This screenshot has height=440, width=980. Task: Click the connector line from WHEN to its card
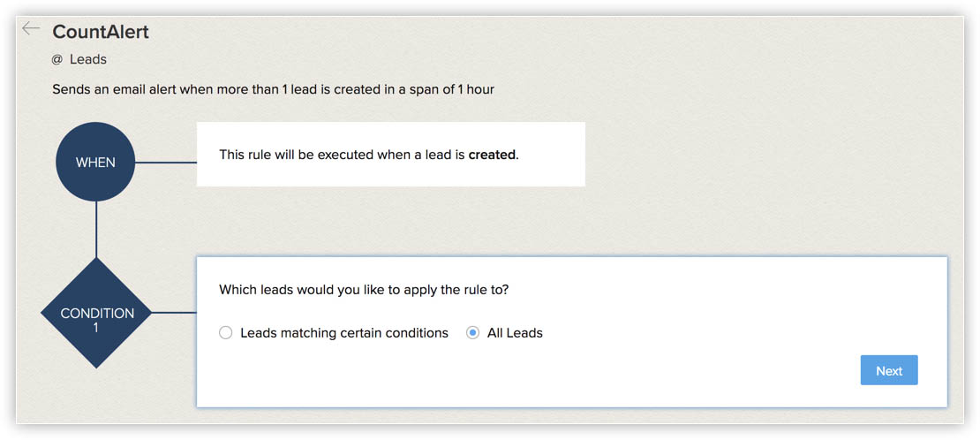[x=166, y=163]
